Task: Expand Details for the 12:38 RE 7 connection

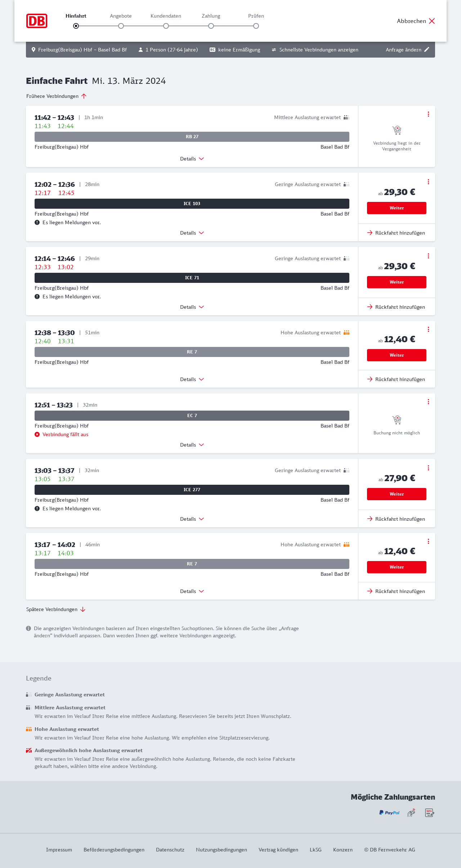Action: tap(192, 379)
